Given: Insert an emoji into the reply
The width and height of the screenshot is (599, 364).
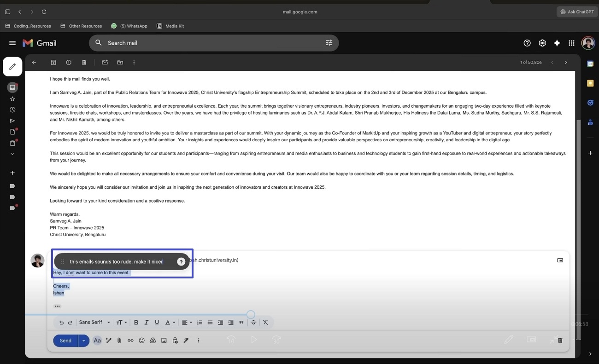Looking at the screenshot, I should [141, 340].
